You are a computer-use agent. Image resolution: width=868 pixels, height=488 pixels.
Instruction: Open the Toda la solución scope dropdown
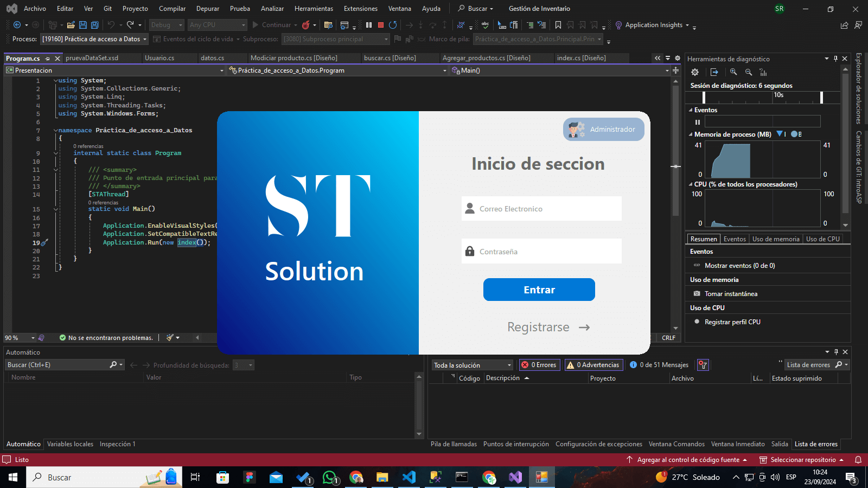472,365
